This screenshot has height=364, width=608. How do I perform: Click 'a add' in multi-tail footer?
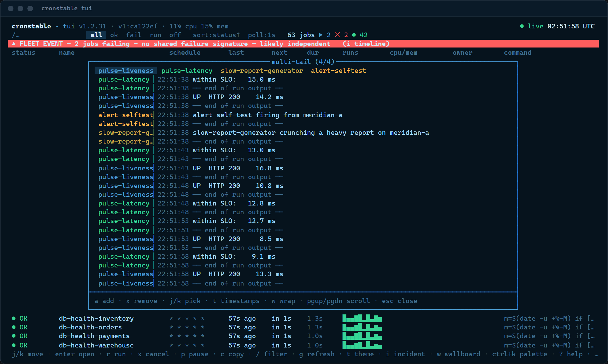[x=104, y=301]
